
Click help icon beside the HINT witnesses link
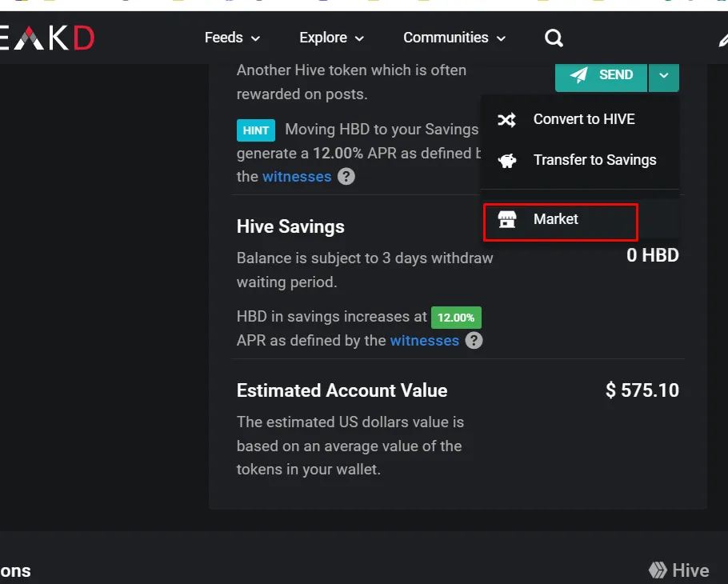coord(346,177)
